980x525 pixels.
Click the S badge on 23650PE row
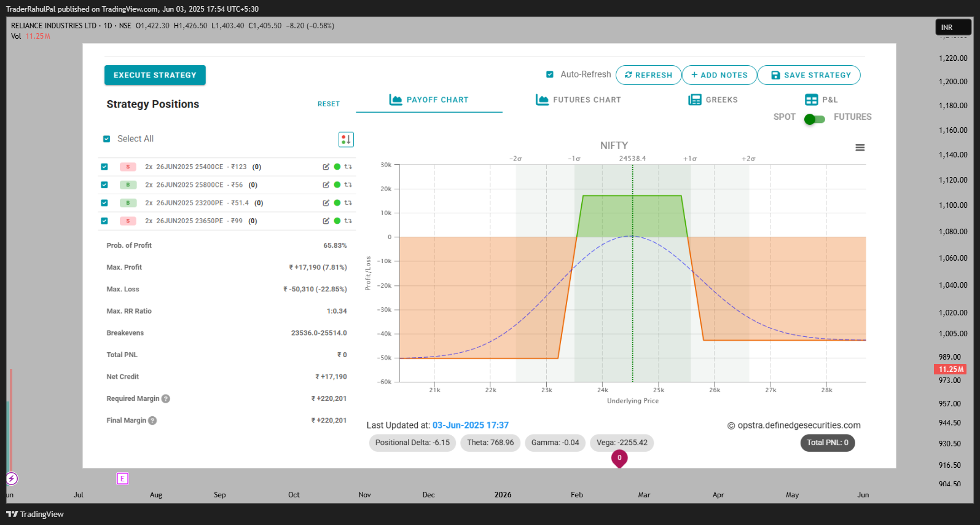[x=128, y=221]
